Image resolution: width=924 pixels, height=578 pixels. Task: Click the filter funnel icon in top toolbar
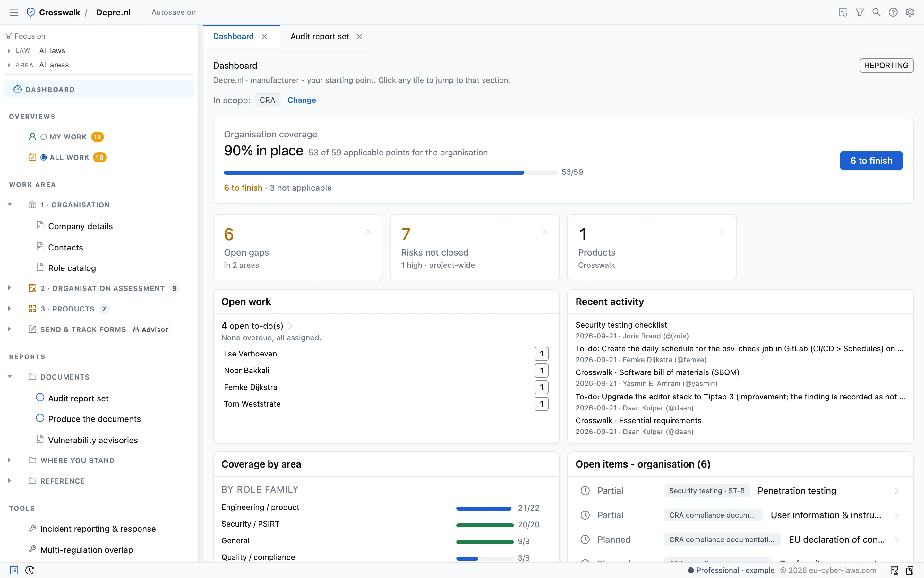[x=860, y=12]
